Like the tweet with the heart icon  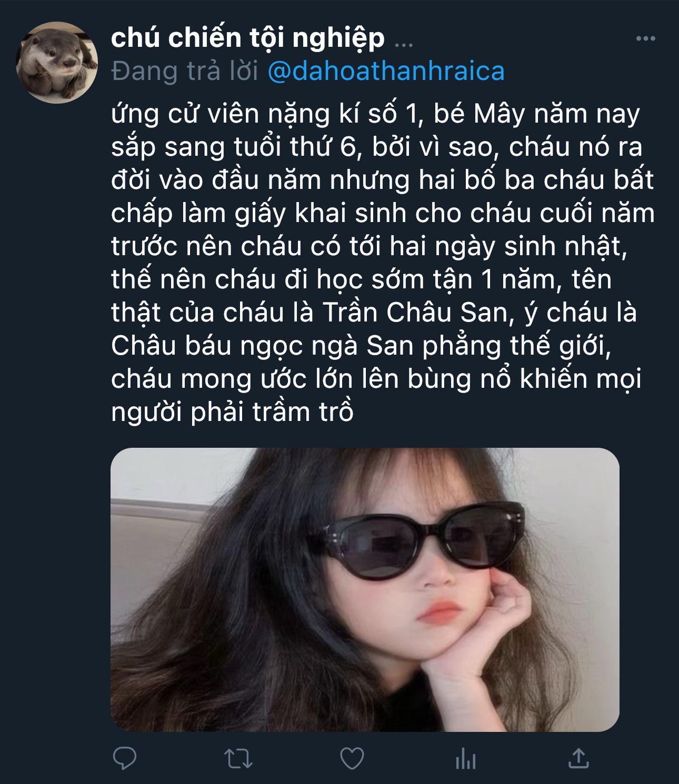pyautogui.click(x=352, y=759)
